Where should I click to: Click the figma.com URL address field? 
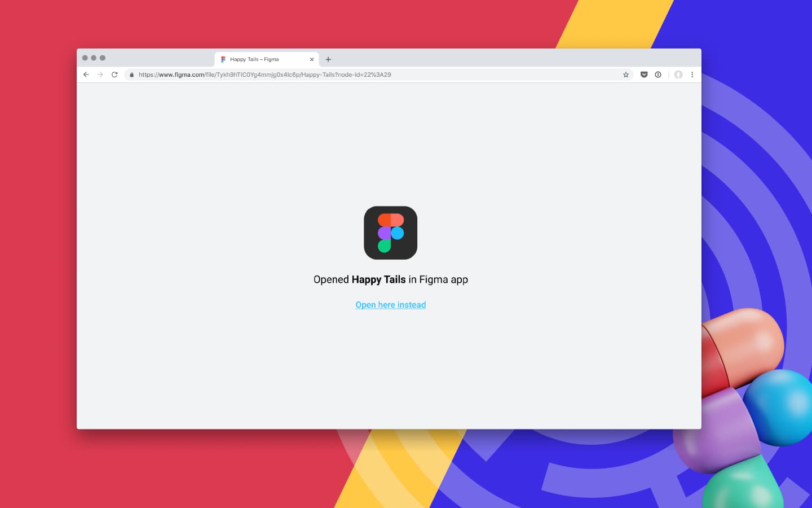(x=378, y=75)
